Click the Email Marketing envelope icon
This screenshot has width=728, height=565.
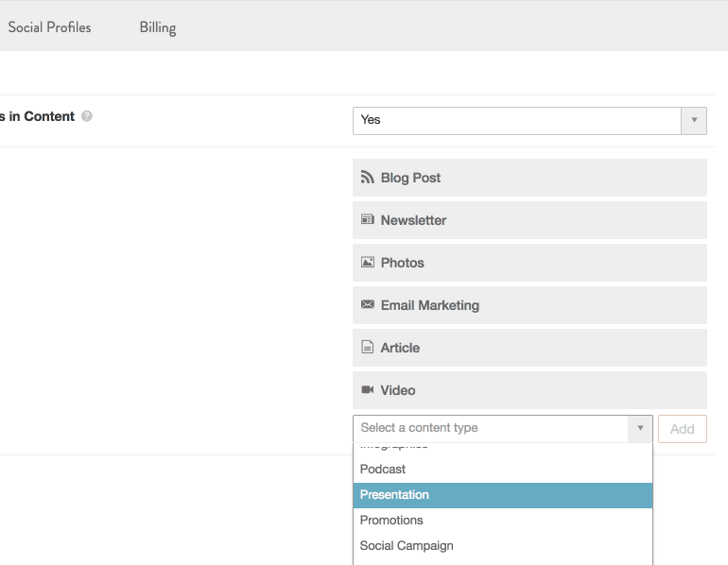coord(368,305)
